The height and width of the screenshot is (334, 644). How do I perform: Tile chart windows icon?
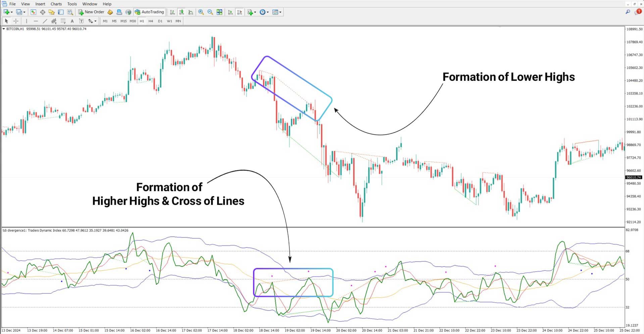tap(219, 12)
